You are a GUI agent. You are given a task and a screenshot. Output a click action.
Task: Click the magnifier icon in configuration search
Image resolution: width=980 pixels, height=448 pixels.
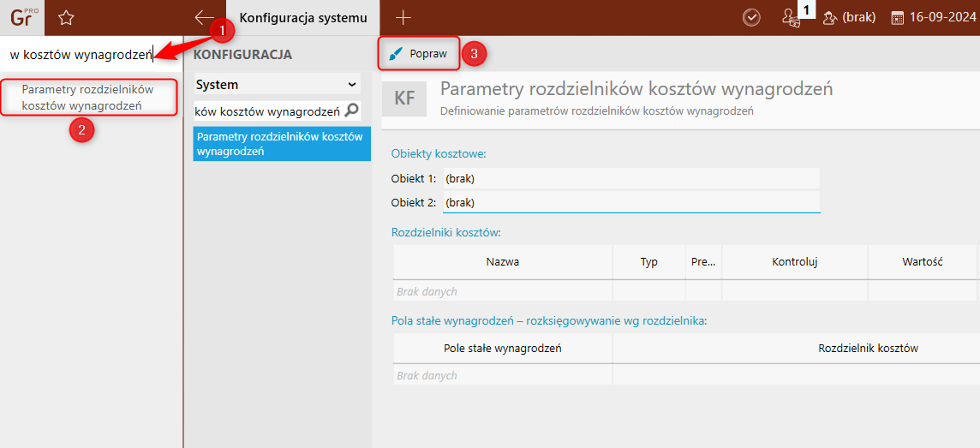click(352, 111)
